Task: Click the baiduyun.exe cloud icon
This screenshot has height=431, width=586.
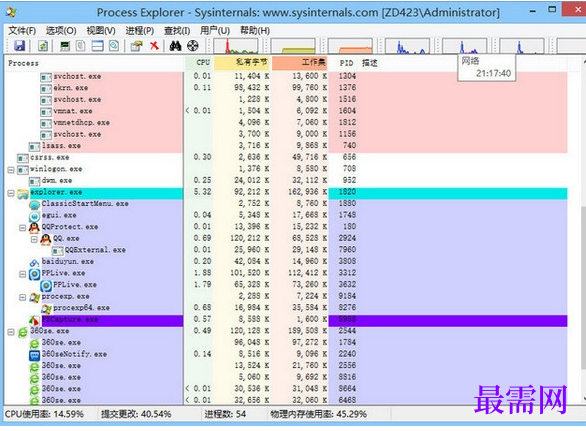Action: (34, 262)
